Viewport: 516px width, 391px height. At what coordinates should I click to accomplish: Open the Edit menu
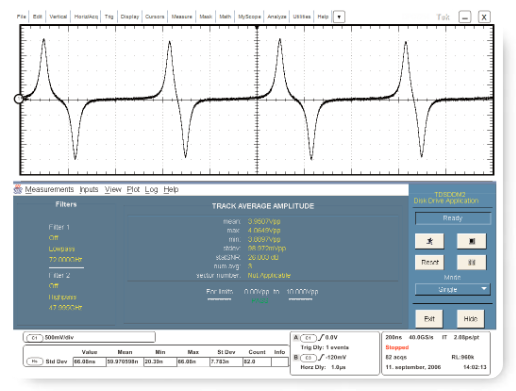click(37, 17)
